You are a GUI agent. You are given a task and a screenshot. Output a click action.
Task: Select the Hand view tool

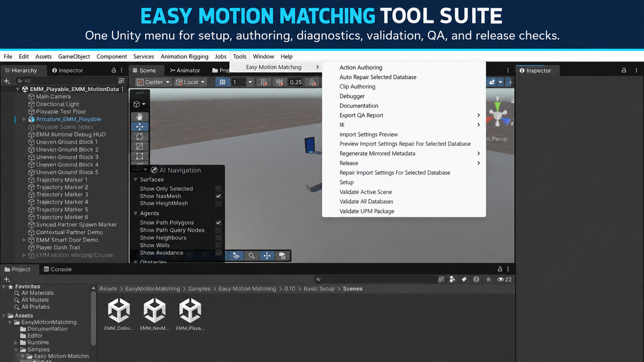click(x=140, y=116)
